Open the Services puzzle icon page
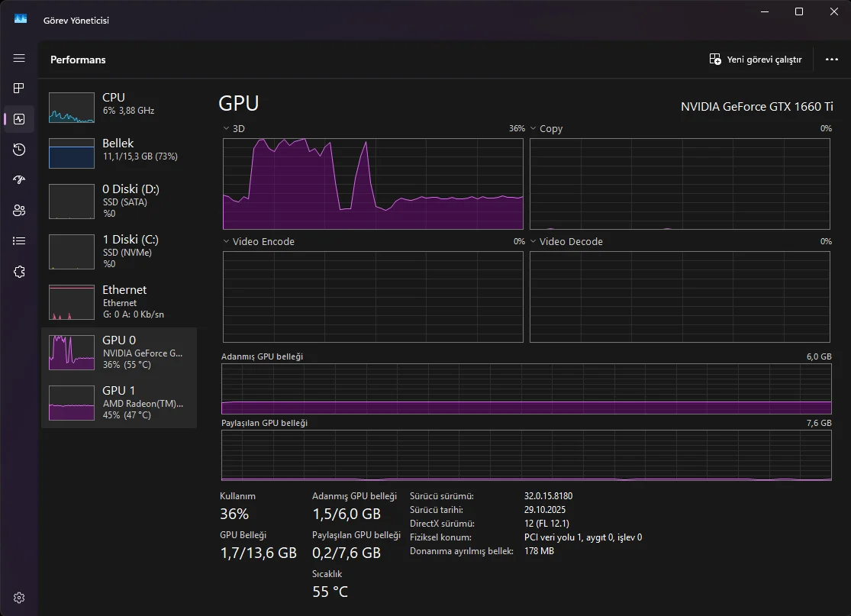Screen dimensions: 851x616 [19, 272]
